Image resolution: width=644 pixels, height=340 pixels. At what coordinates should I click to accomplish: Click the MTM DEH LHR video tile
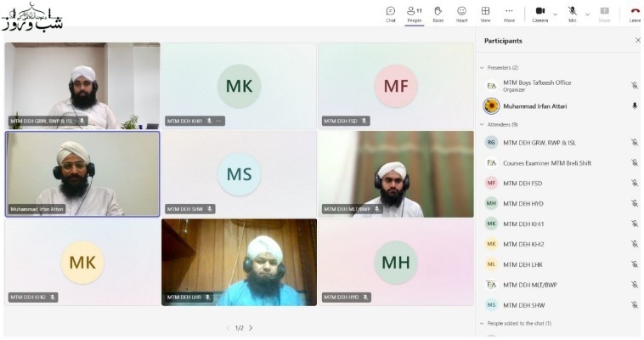pos(239,262)
